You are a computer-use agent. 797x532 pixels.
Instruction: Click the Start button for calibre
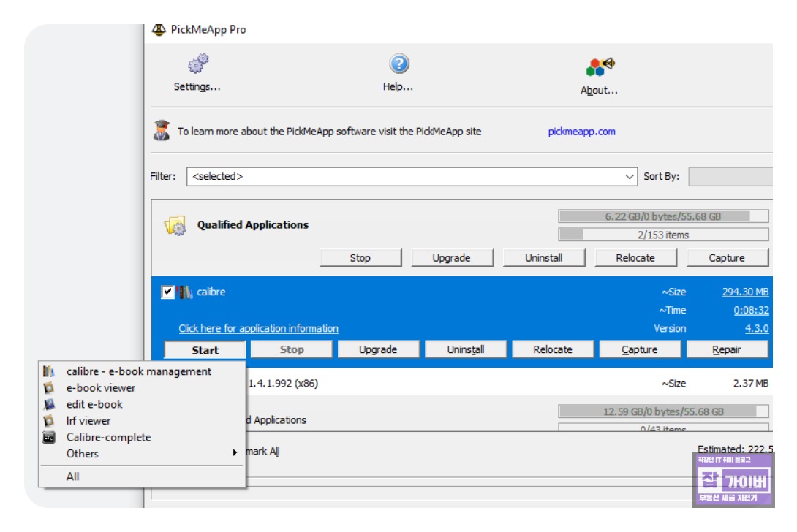205,349
